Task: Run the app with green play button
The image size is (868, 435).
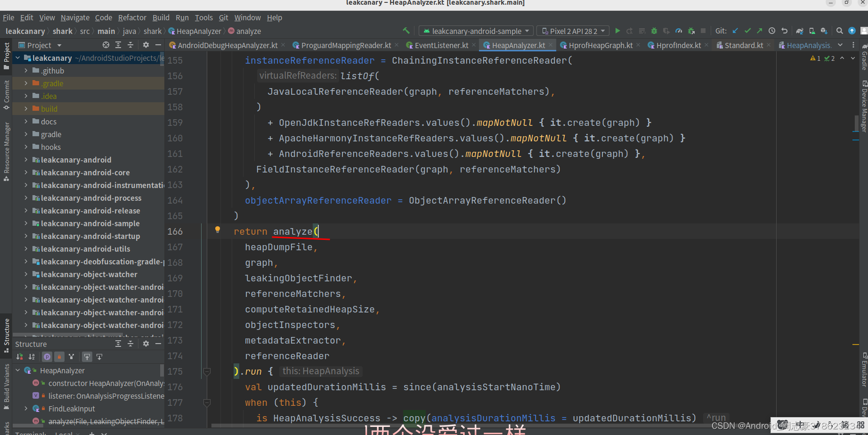Action: (x=617, y=31)
